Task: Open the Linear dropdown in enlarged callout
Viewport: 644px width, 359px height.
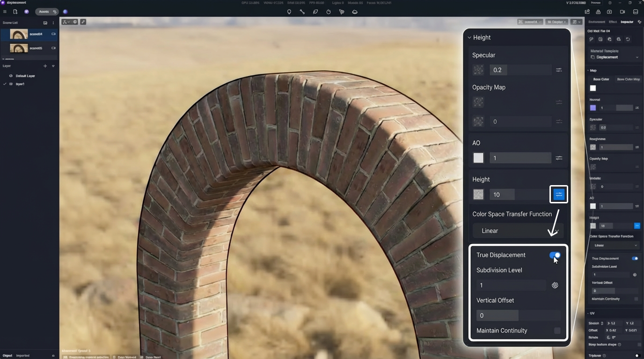Action: click(518, 231)
